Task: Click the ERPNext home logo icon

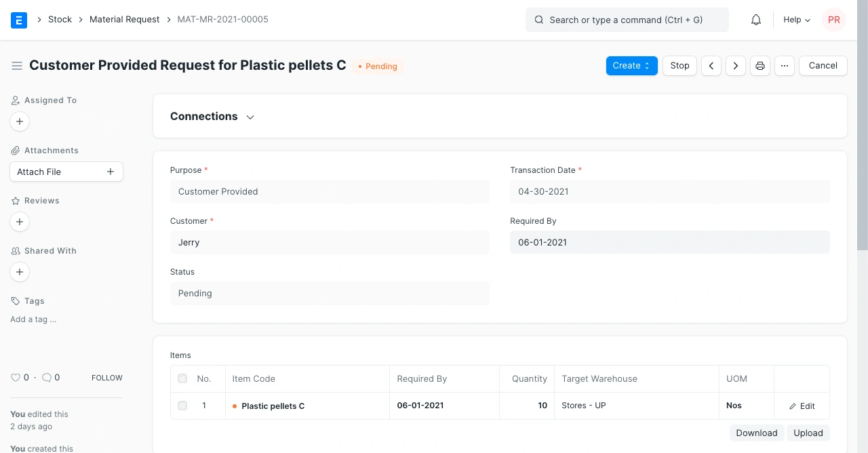Action: click(19, 20)
